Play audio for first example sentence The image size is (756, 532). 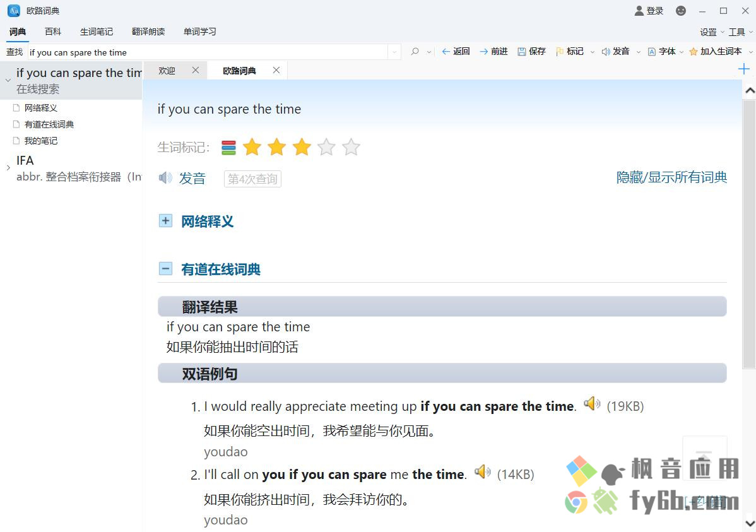coord(591,403)
